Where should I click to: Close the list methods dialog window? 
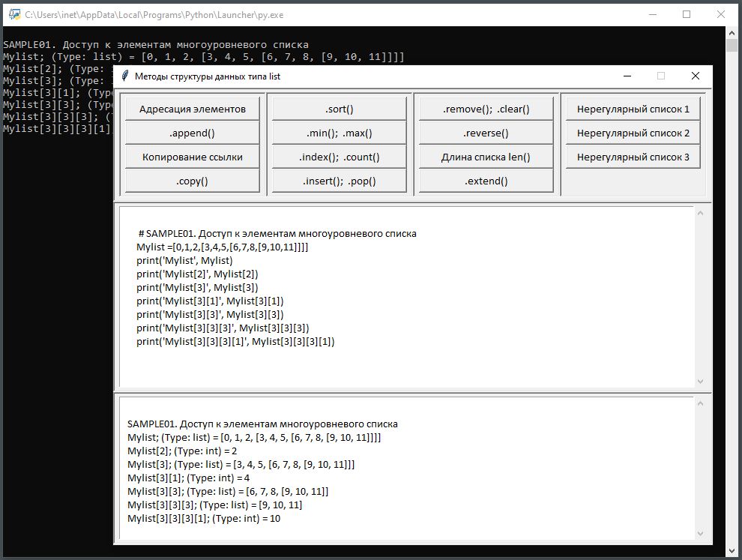[695, 76]
